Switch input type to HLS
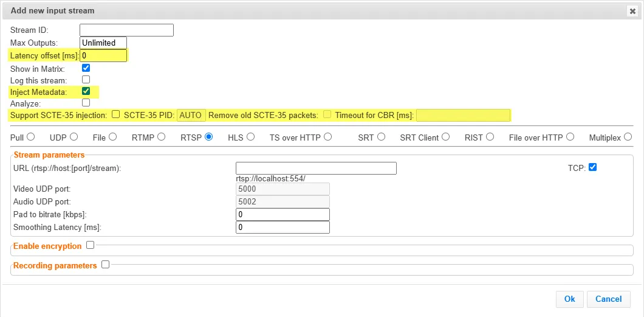The image size is (644, 317). click(250, 136)
